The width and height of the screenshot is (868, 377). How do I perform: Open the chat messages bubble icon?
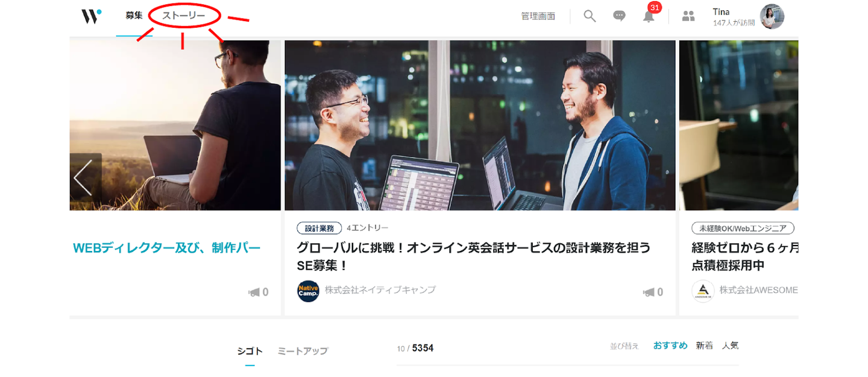point(619,16)
